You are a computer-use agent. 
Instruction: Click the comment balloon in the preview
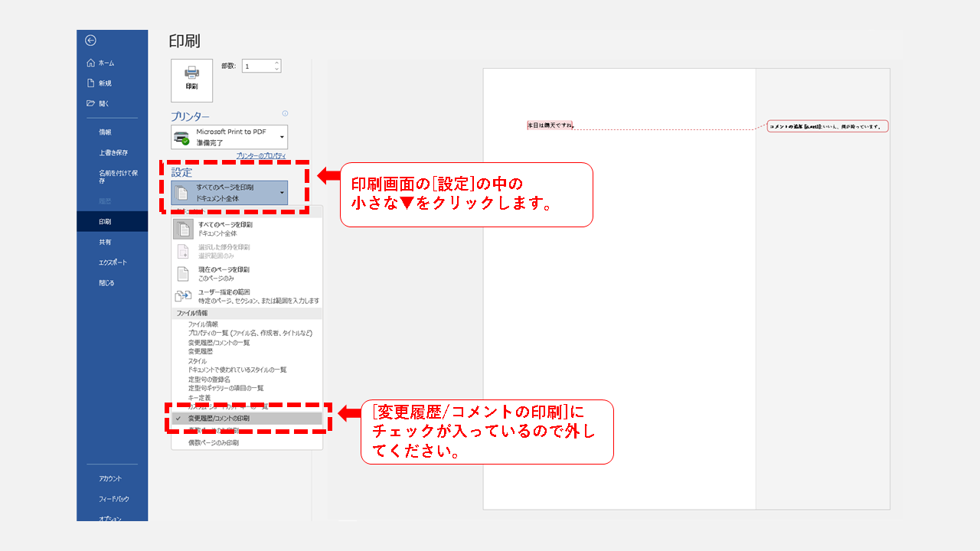(x=828, y=126)
